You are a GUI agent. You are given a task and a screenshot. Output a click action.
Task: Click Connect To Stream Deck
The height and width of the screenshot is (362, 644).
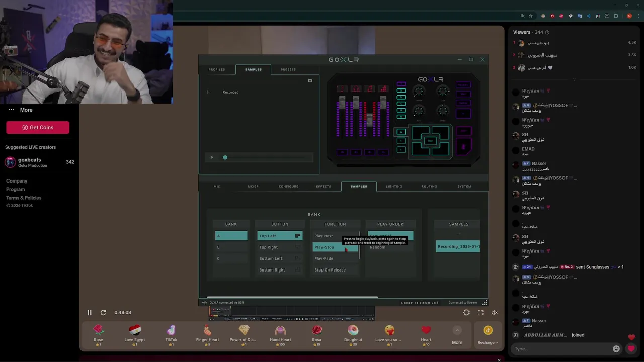(420, 303)
